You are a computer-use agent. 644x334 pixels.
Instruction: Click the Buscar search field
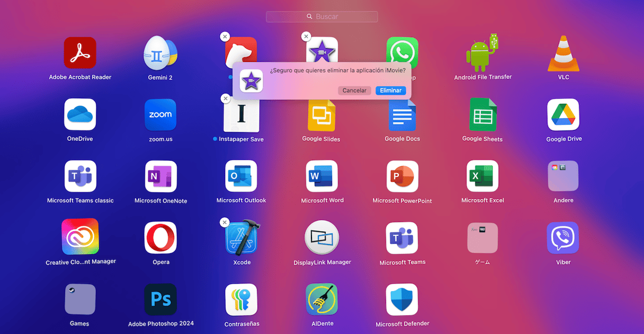[x=322, y=17]
